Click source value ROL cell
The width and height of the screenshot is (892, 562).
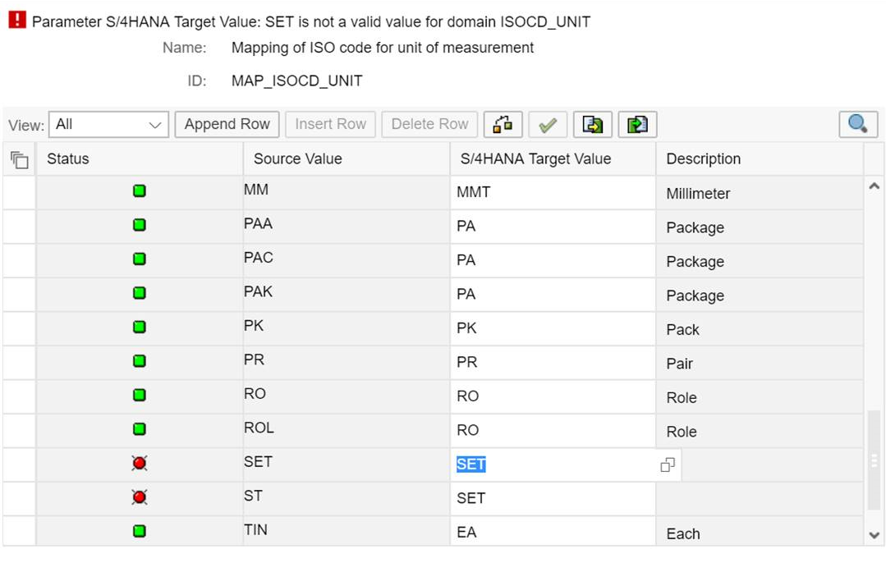(346, 430)
